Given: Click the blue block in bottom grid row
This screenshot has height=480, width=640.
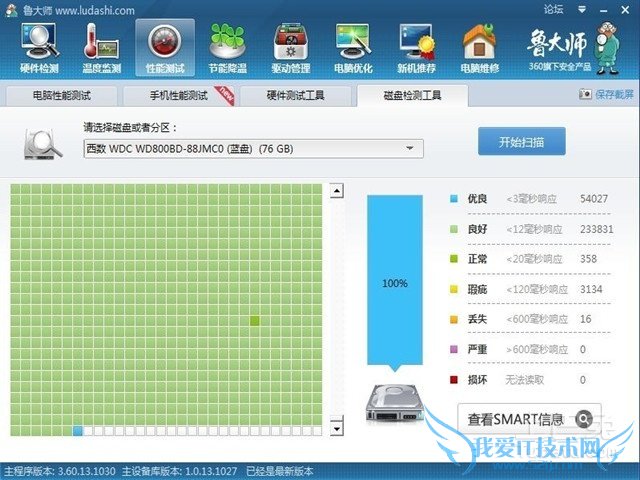Looking at the screenshot, I should [77, 431].
